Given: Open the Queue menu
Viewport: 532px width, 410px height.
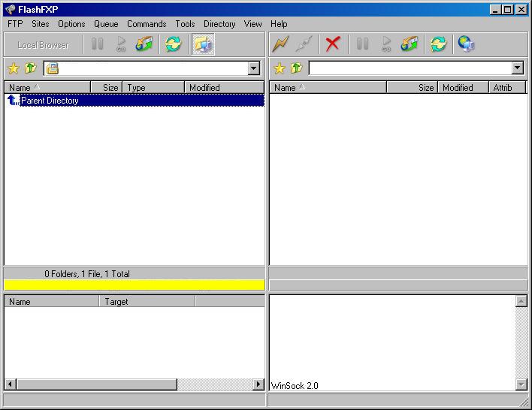Looking at the screenshot, I should point(106,24).
